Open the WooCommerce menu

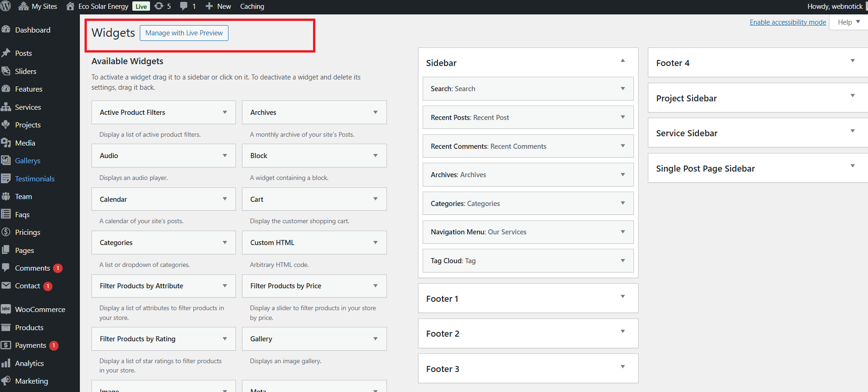(x=40, y=309)
